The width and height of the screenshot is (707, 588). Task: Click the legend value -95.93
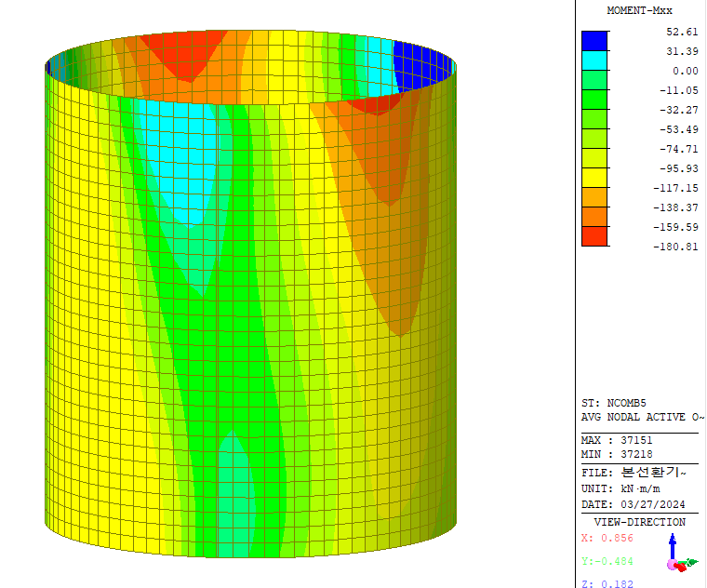tap(679, 168)
